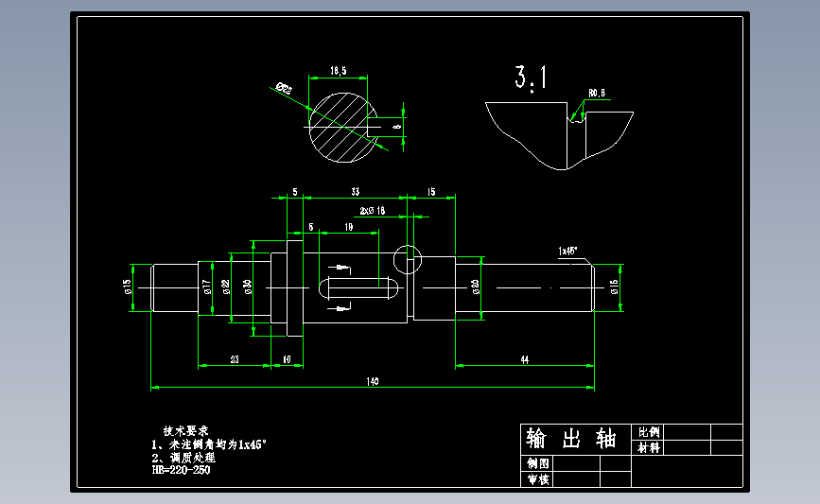Click the 3:1 detail scale label
This screenshot has height=504, width=820.
coord(531,78)
